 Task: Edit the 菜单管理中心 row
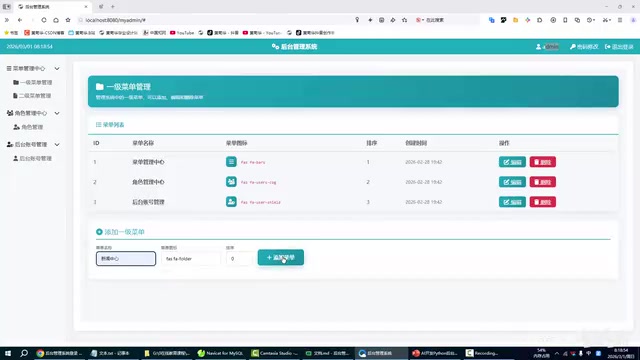coord(512,162)
